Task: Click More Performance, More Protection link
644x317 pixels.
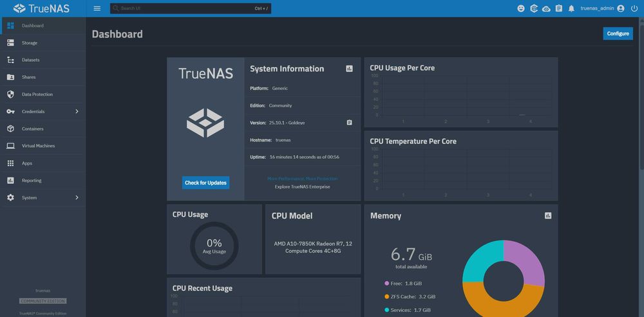Action: tap(303, 179)
